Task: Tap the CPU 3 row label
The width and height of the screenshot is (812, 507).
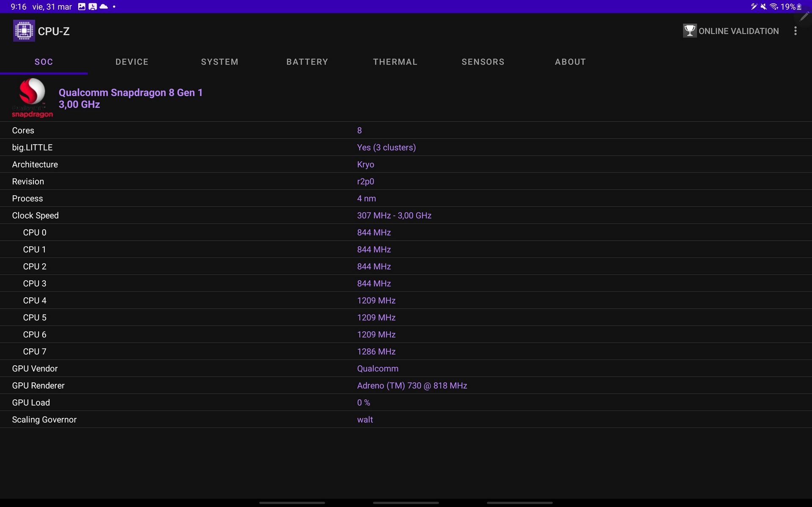Action: click(x=35, y=283)
